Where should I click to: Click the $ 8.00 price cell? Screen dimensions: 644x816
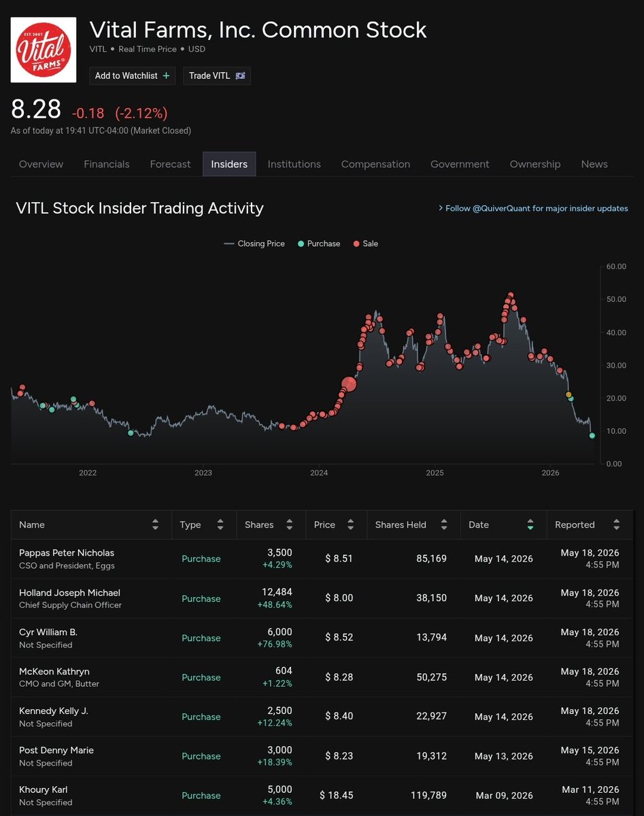[339, 598]
